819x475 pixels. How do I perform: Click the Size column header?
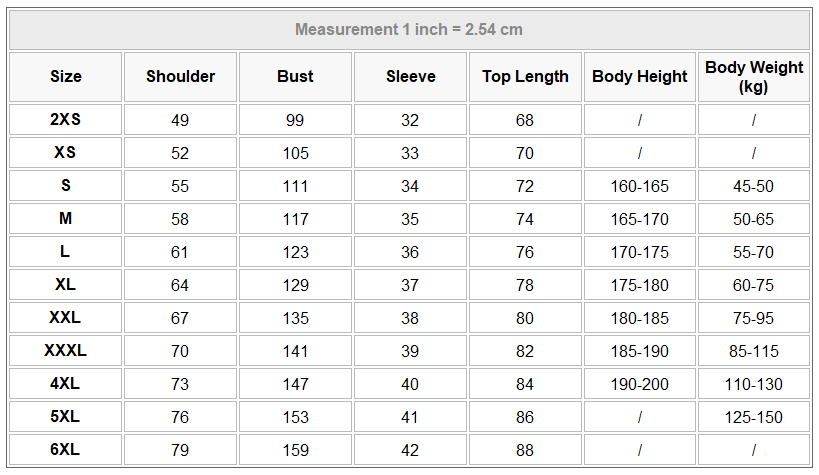[66, 77]
